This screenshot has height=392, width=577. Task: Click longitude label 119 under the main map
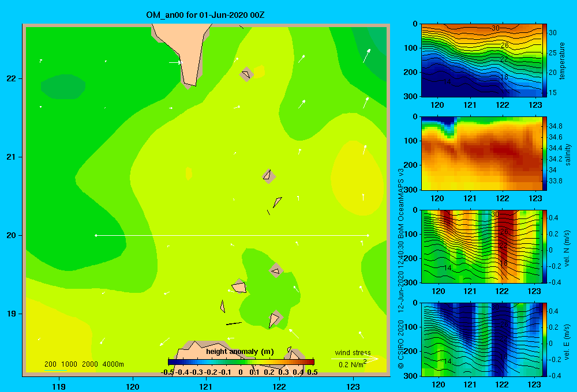[x=59, y=386]
